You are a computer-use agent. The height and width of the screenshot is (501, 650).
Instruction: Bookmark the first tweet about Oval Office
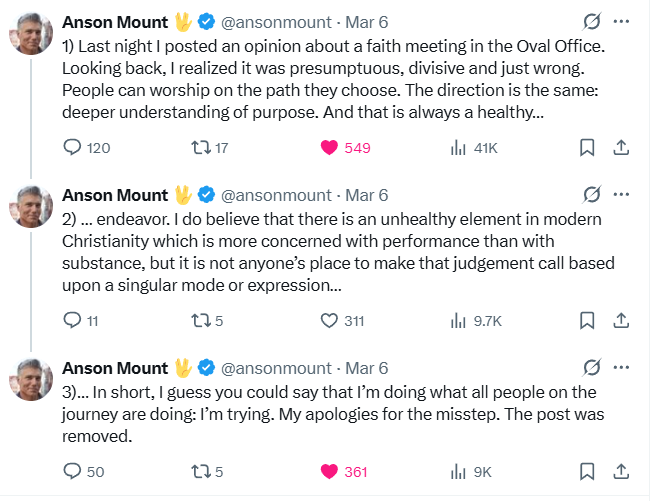coord(587,148)
